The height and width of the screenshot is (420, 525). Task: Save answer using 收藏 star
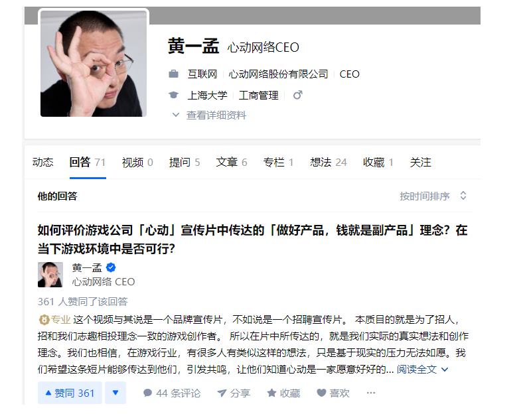(283, 393)
